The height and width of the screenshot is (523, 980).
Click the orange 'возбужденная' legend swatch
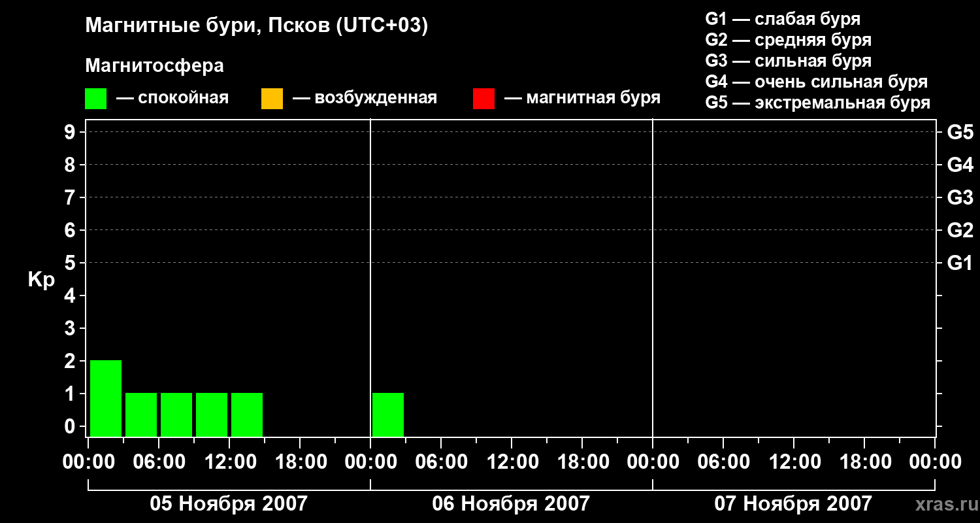[x=272, y=99]
